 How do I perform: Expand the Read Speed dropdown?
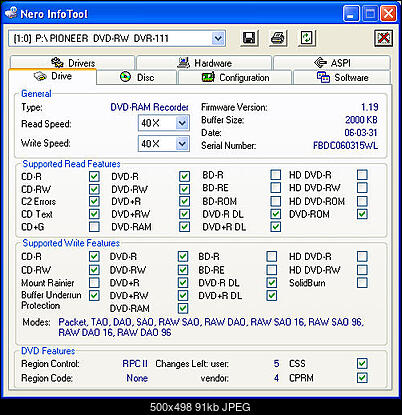coord(182,123)
